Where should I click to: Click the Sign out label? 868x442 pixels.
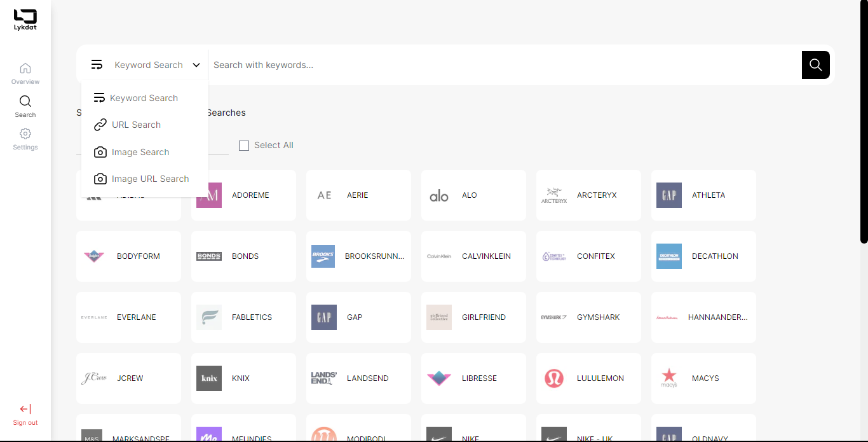point(25,423)
